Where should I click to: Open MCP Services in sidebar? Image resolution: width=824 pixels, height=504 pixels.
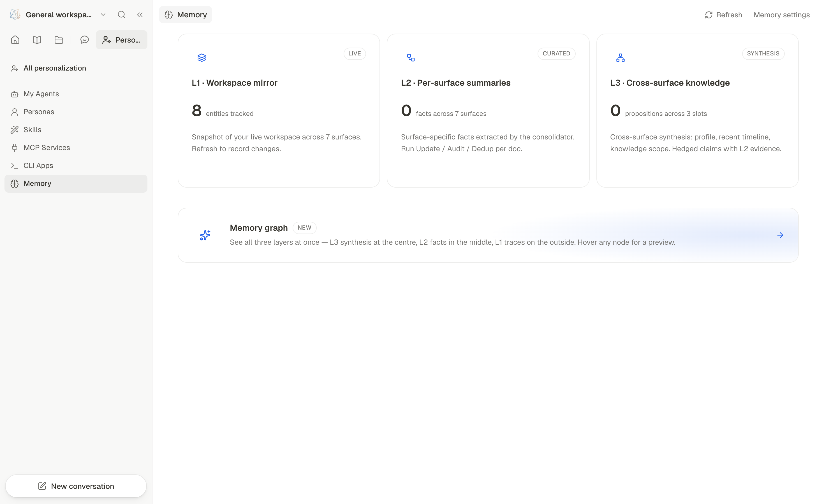76,148
